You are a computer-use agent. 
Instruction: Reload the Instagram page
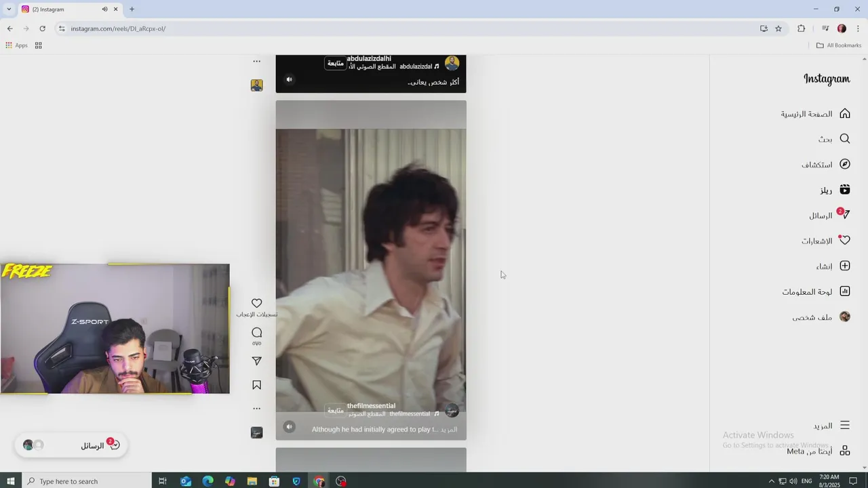click(42, 28)
